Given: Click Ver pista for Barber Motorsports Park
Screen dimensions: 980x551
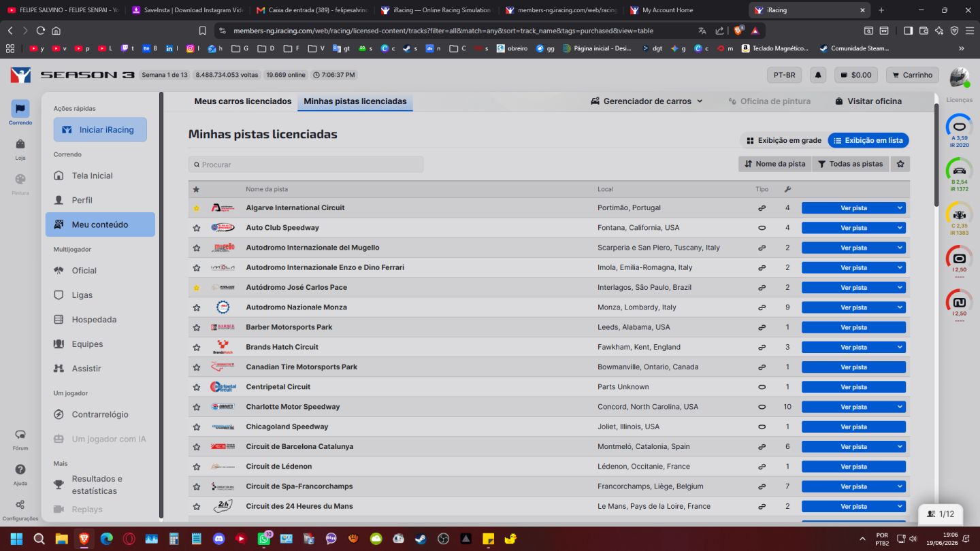Looking at the screenshot, I should point(853,327).
